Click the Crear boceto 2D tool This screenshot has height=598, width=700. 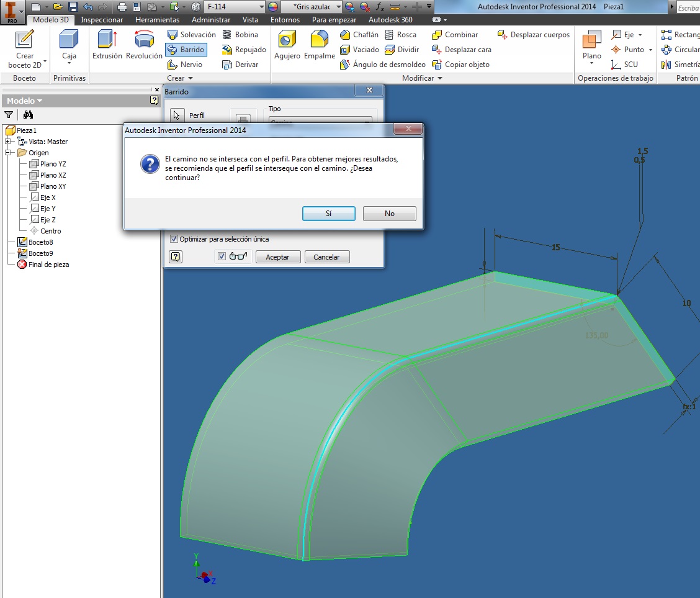[x=25, y=49]
